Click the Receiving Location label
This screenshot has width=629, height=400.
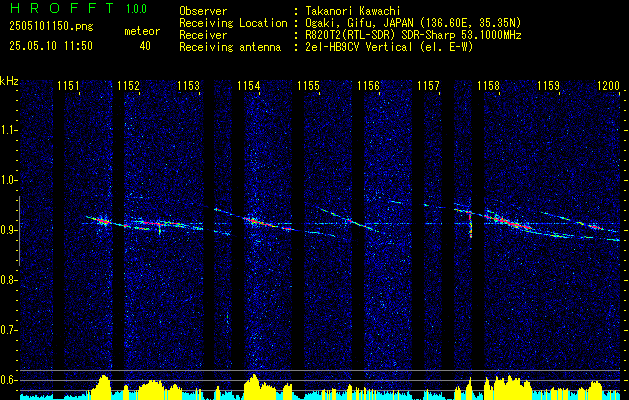233,23
